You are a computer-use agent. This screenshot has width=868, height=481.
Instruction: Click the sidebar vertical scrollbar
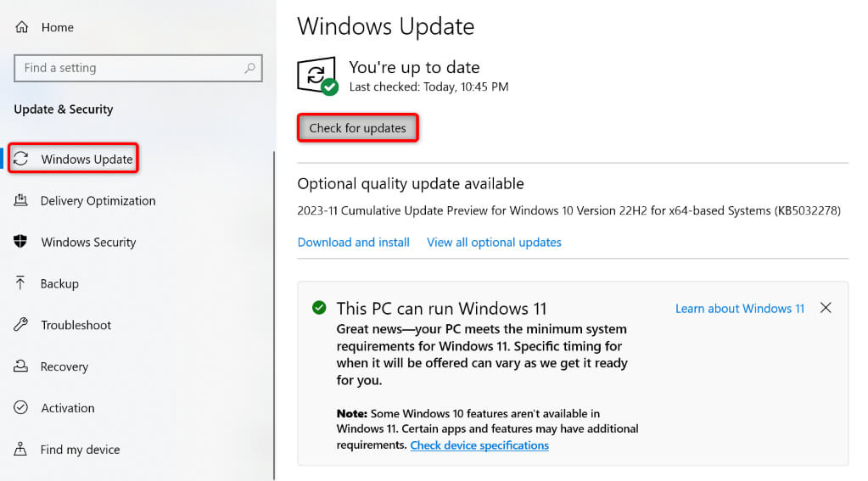point(274,316)
